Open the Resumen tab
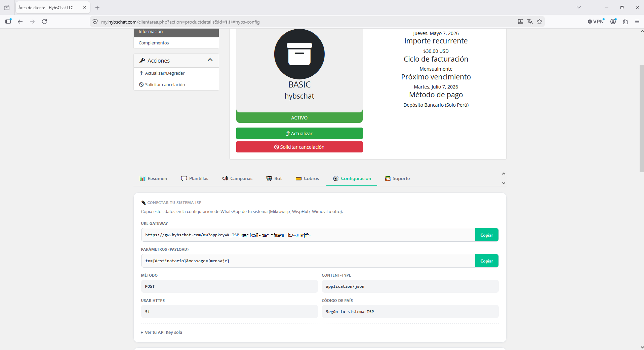 point(153,178)
